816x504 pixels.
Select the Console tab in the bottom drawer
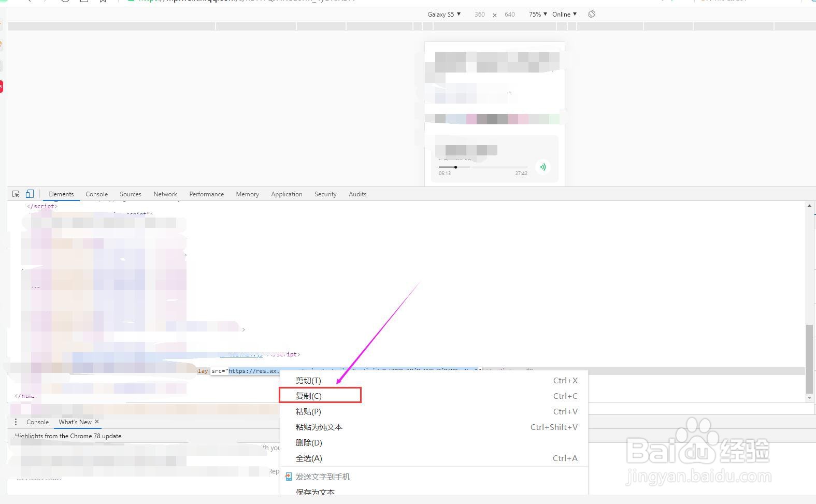(38, 422)
